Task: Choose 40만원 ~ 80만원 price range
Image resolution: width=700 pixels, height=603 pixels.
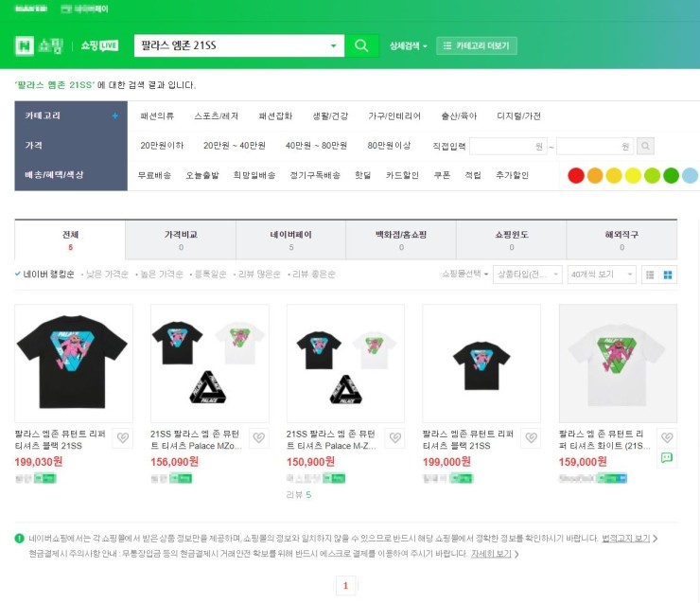Action: point(316,146)
